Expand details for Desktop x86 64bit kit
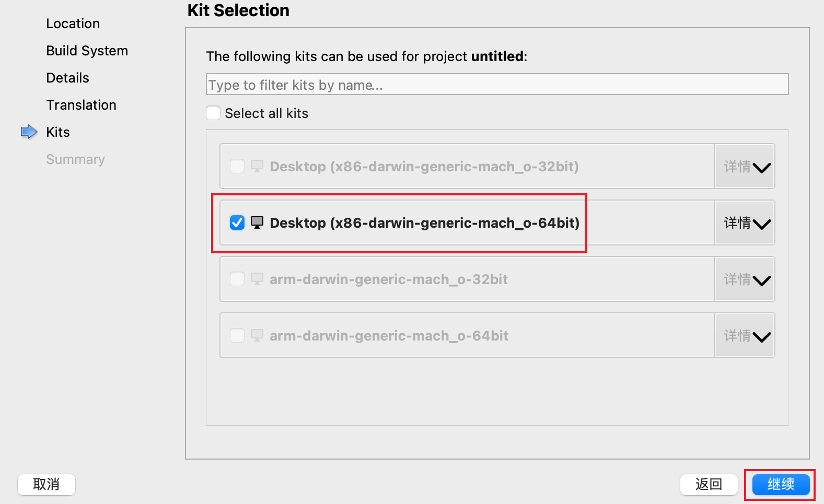 point(745,224)
